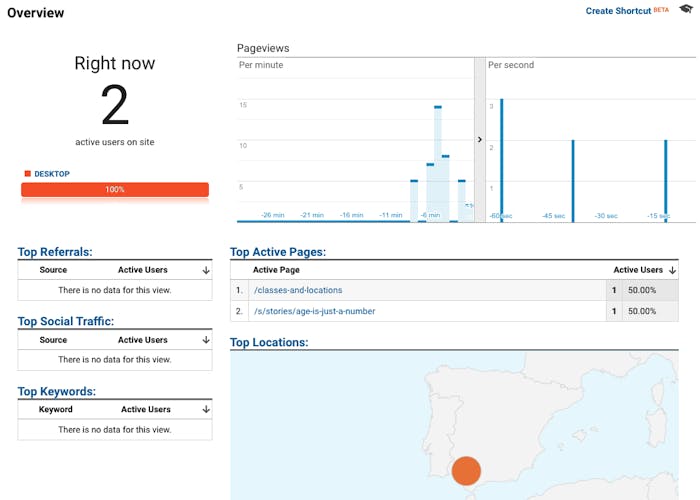Click the per-second bar near -15 sec
Image resolution: width=700 pixels, height=500 pixels.
point(666,180)
